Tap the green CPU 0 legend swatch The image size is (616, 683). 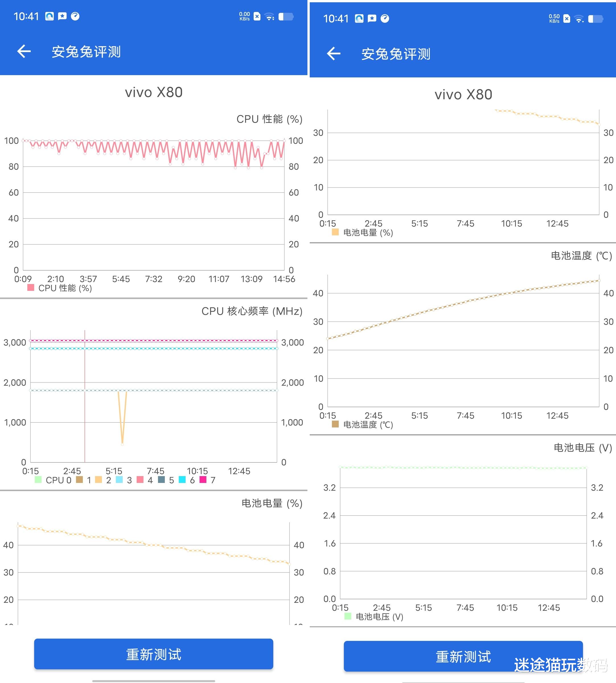click(x=38, y=479)
